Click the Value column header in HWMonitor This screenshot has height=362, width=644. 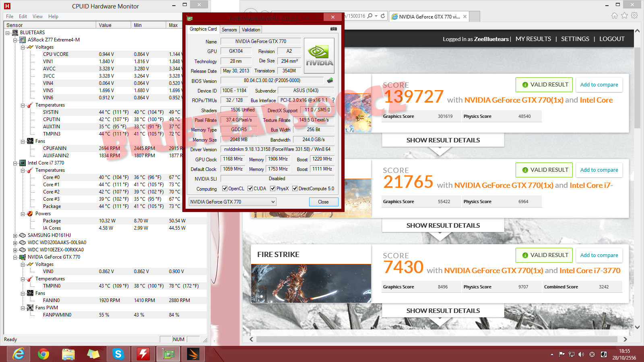pyautogui.click(x=114, y=25)
